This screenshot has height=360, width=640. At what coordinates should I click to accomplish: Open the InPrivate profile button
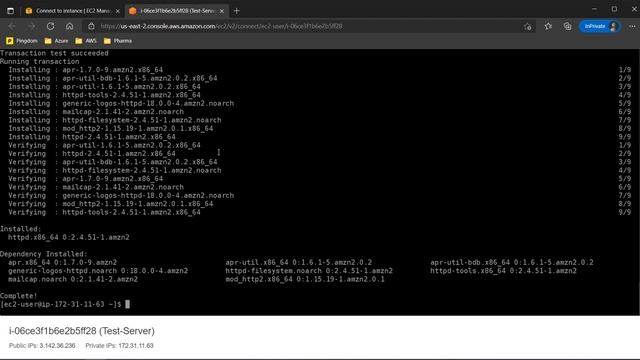pos(600,26)
